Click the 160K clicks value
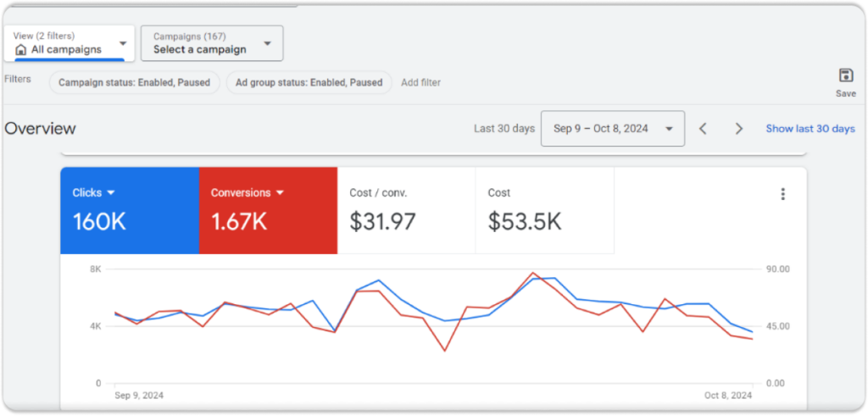The image size is (868, 416). (x=100, y=222)
